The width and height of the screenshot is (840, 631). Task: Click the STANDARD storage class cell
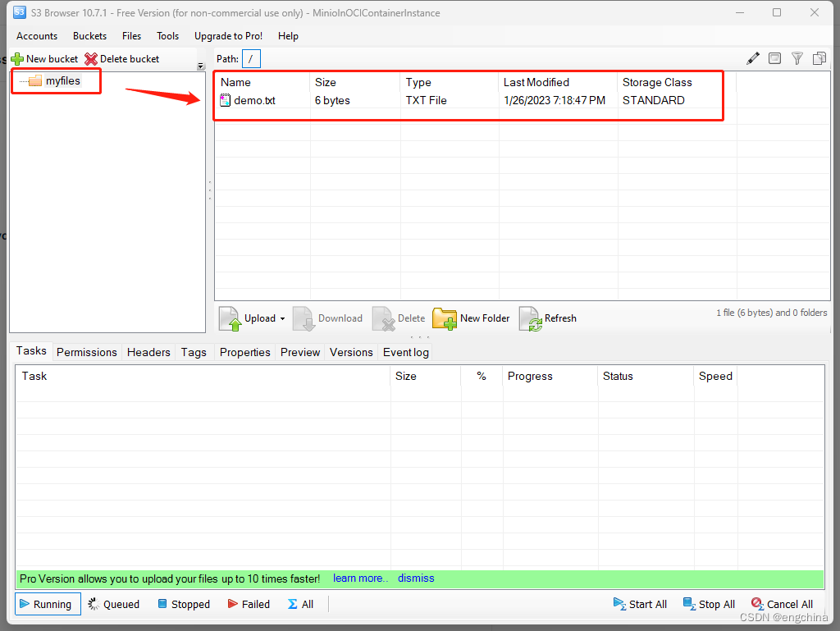click(x=653, y=100)
